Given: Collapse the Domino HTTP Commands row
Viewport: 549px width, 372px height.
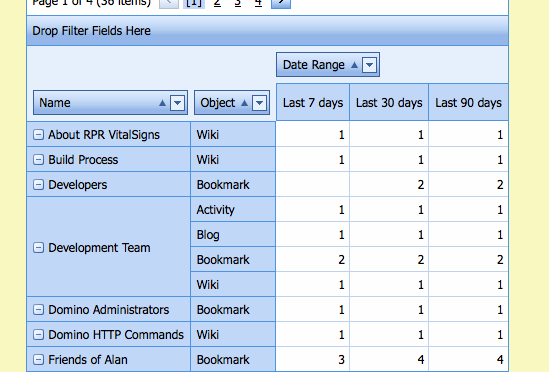Looking at the screenshot, I should coord(38,335).
